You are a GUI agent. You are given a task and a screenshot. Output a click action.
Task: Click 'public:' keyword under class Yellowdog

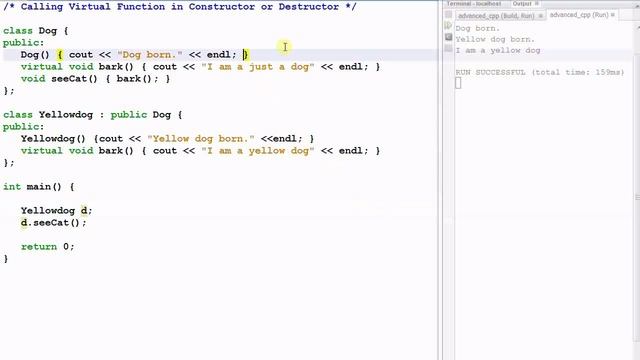(23, 127)
